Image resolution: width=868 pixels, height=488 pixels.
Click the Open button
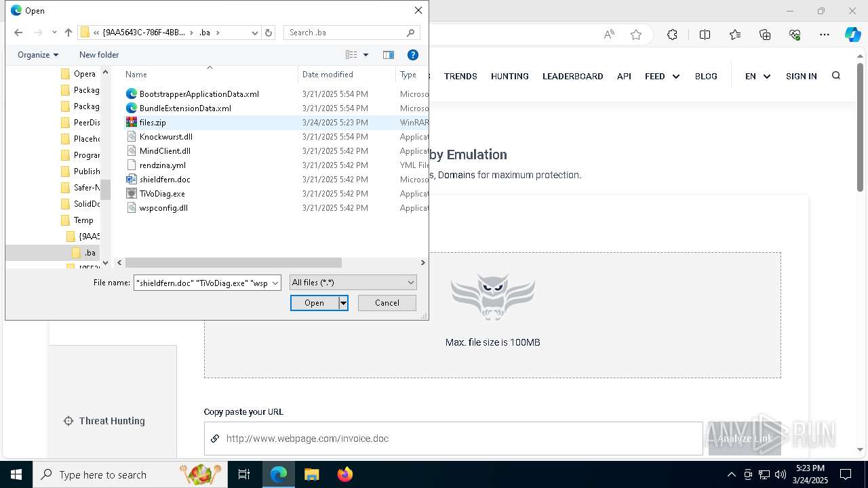tap(314, 303)
